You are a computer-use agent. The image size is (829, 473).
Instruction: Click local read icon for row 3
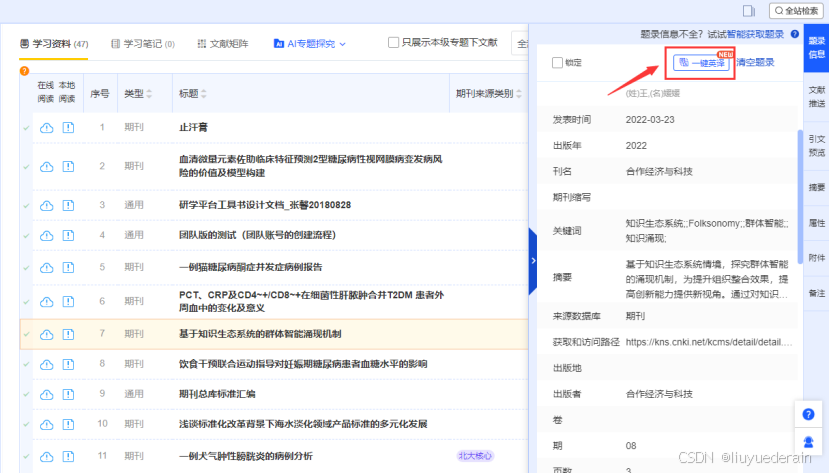point(68,205)
